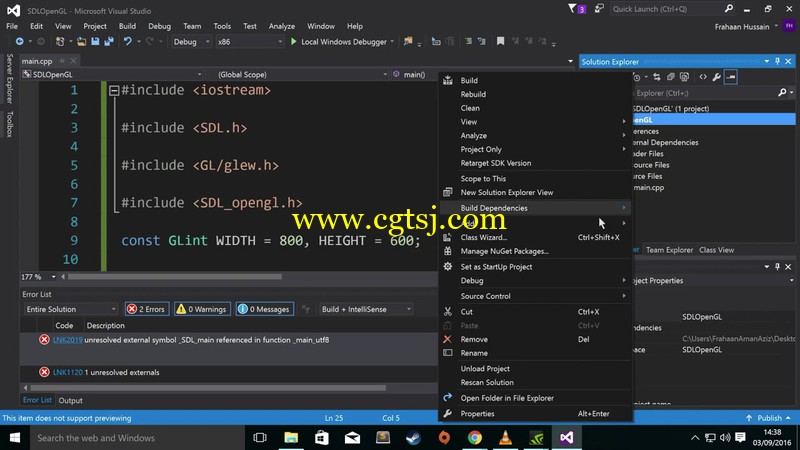
Task: Click the Publish button in status bar
Action: [x=768, y=418]
